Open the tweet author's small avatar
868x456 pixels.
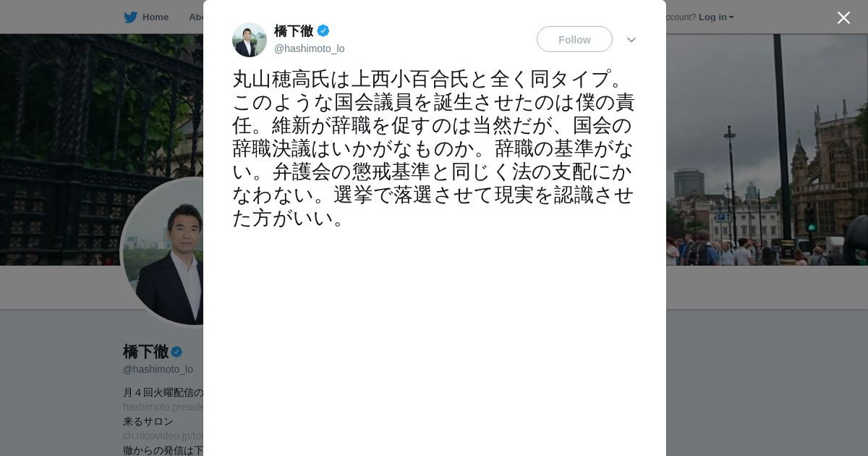pyautogui.click(x=250, y=40)
